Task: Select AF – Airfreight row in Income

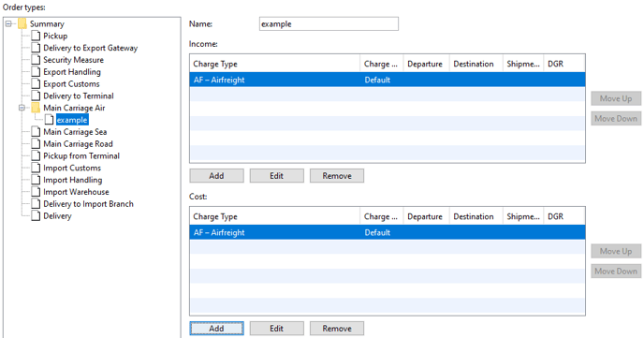Action: (x=388, y=81)
